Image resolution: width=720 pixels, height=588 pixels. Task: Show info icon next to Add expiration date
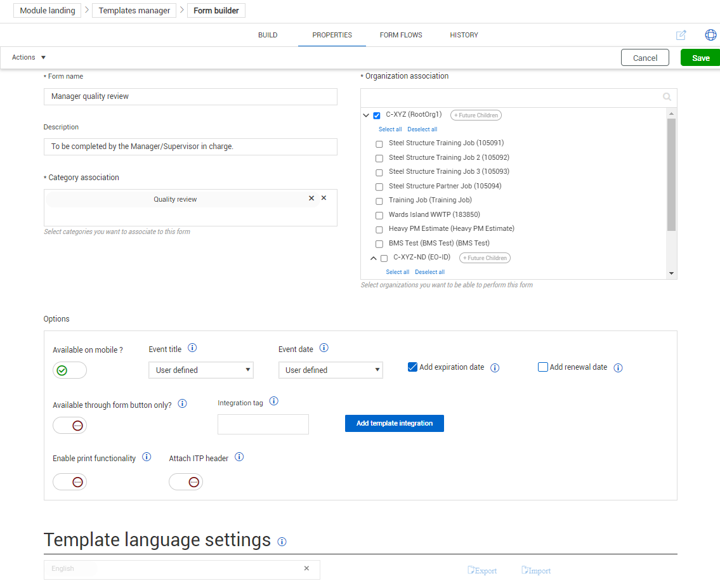495,368
